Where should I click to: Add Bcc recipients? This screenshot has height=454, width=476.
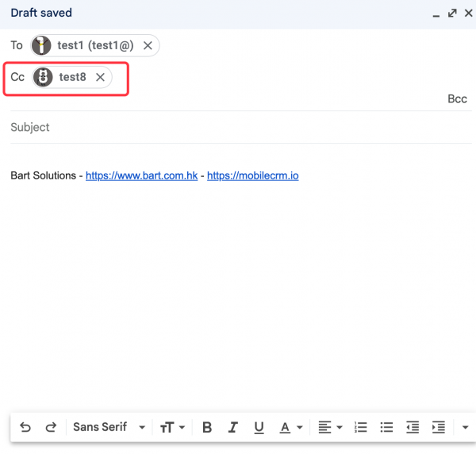tap(457, 99)
